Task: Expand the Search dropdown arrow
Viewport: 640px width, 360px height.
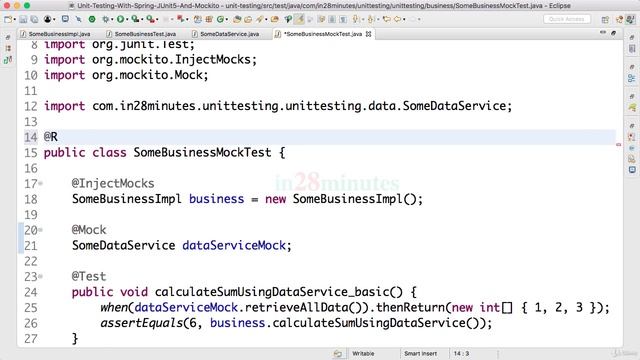Action: click(x=266, y=19)
